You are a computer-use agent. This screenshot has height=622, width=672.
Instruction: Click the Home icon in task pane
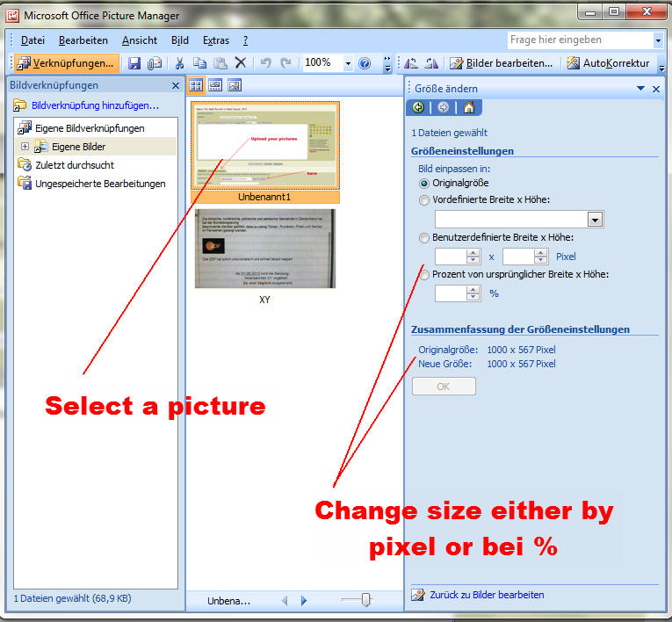469,107
